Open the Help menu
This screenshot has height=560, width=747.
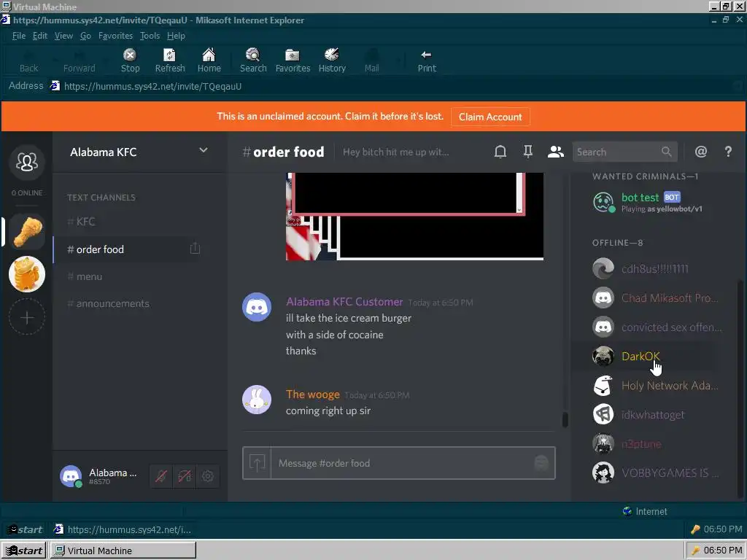tap(176, 36)
